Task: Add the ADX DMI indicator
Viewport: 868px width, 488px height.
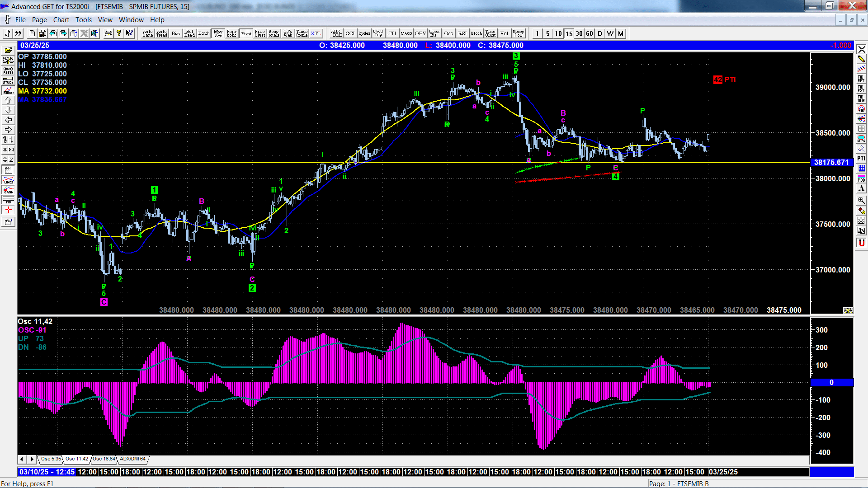Action: [x=336, y=33]
